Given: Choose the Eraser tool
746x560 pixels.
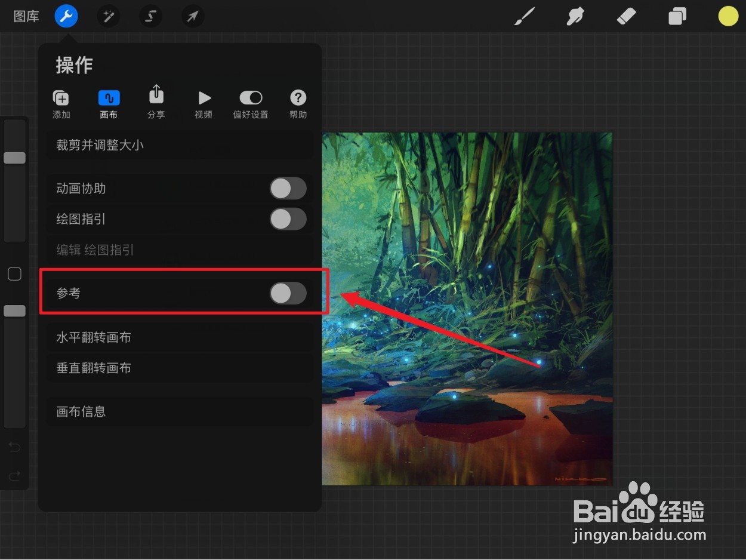Looking at the screenshot, I should [626, 16].
